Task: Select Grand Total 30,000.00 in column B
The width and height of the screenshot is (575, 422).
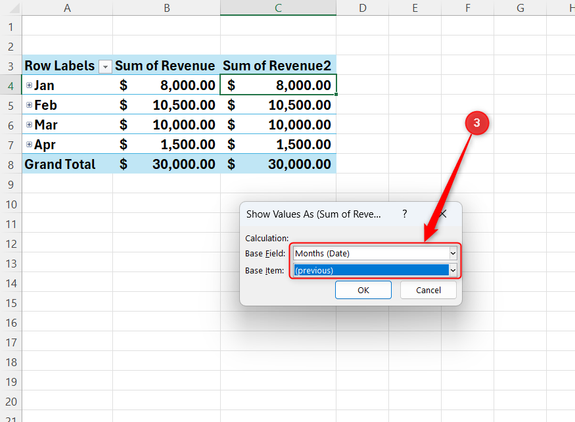Action: [166, 164]
